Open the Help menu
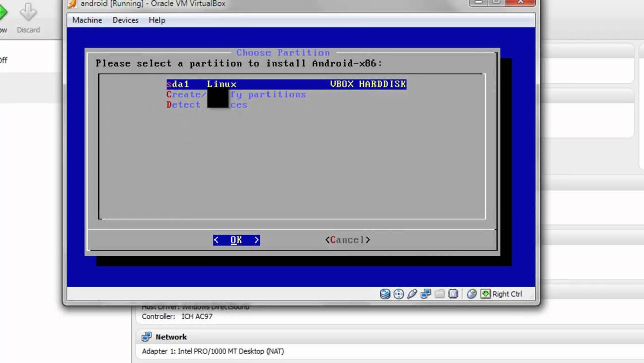Screen dimensions: 644x363 coord(157,20)
